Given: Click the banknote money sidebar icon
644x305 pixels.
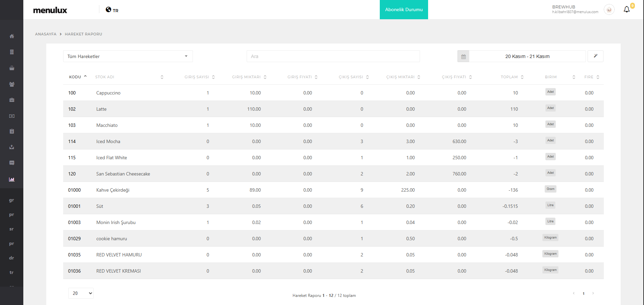Looking at the screenshot, I should click(x=12, y=116).
